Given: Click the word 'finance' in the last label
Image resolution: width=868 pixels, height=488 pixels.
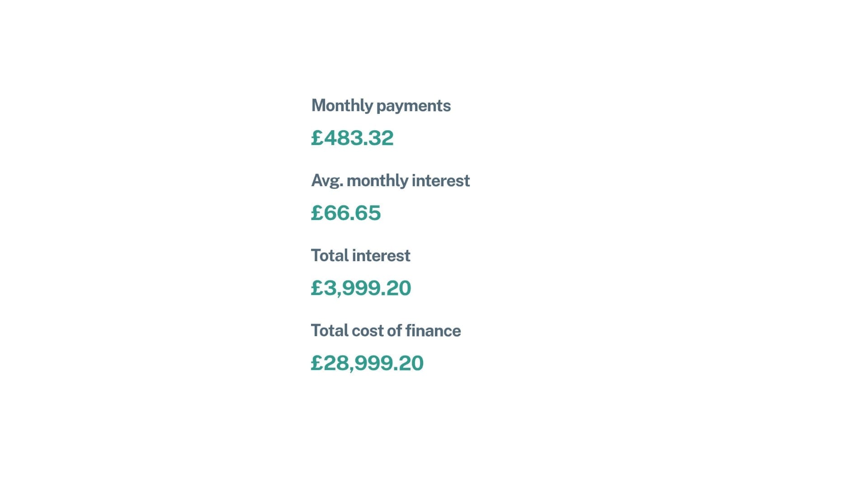Looking at the screenshot, I should pos(433,331).
